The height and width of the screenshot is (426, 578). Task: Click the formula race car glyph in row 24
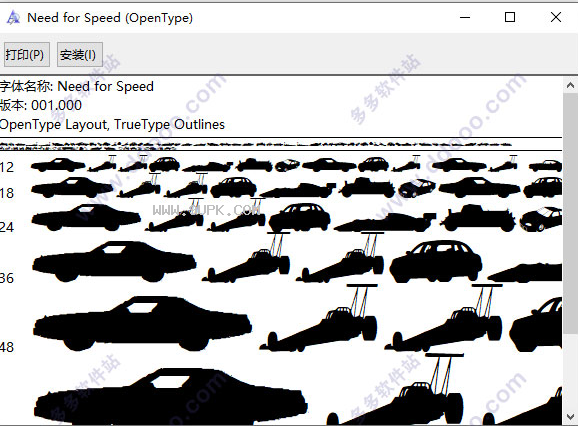point(385,222)
